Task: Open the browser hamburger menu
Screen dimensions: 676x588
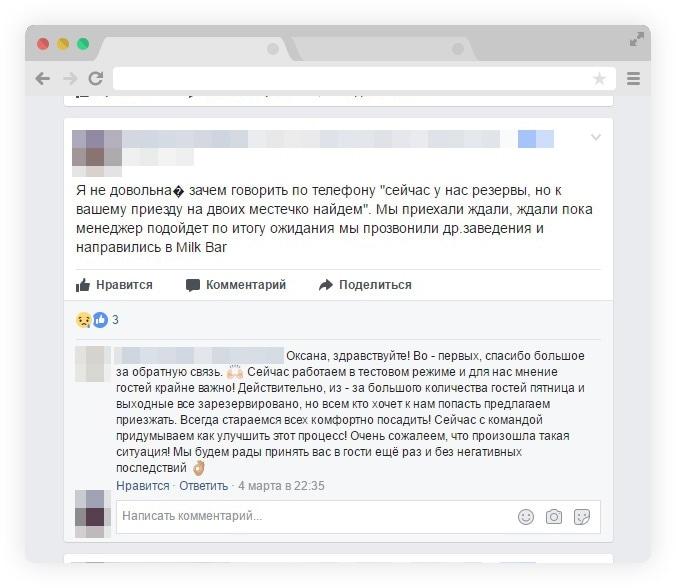Action: pyautogui.click(x=633, y=78)
